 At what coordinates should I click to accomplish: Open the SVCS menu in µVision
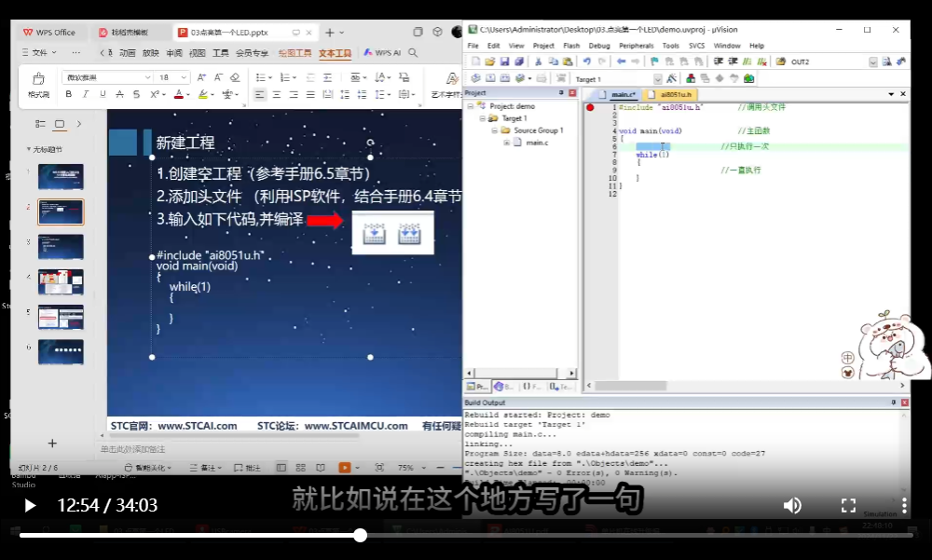tap(696, 46)
